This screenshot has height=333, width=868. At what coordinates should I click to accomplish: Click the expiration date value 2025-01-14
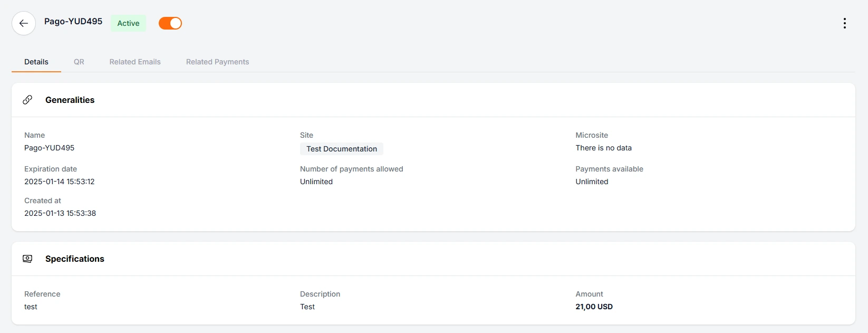(60, 182)
